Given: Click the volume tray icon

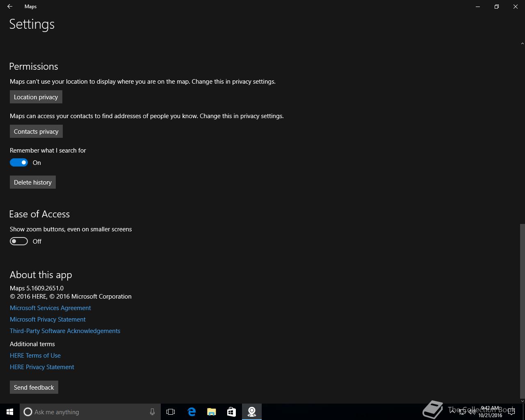Looking at the screenshot, I should [472, 412].
